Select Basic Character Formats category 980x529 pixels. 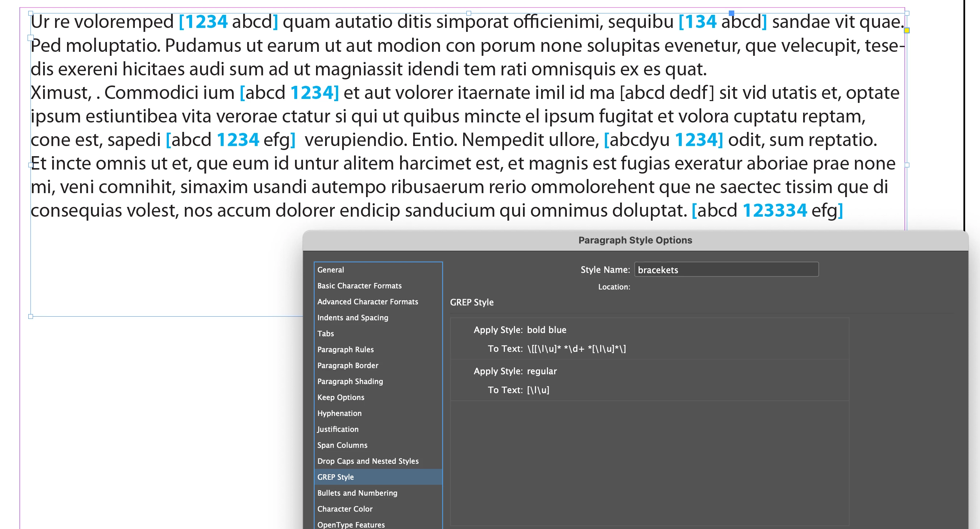(359, 286)
